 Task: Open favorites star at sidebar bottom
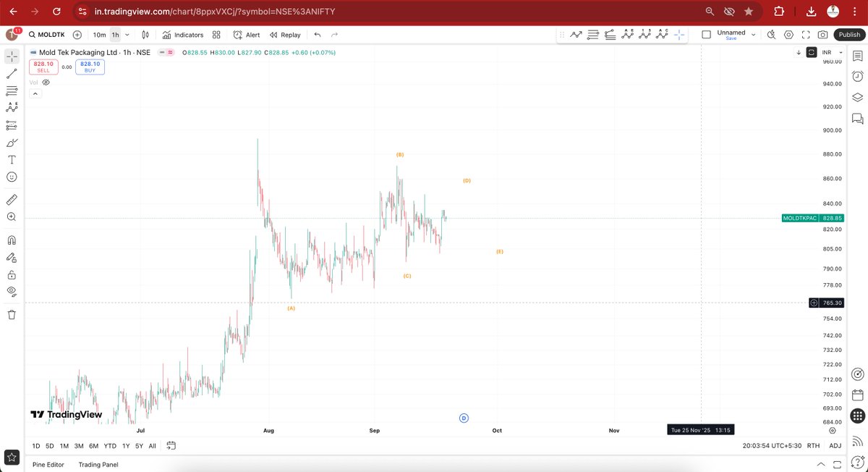12,457
